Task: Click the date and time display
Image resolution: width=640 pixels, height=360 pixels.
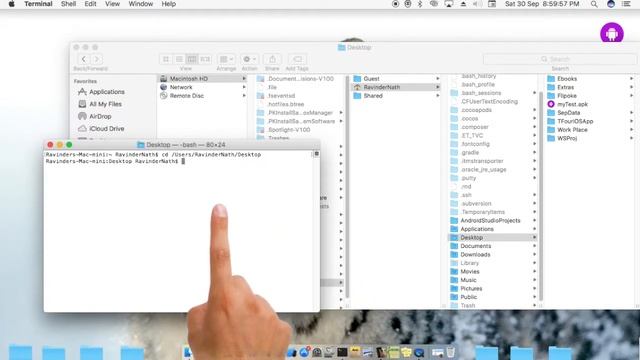Action: pos(542,4)
